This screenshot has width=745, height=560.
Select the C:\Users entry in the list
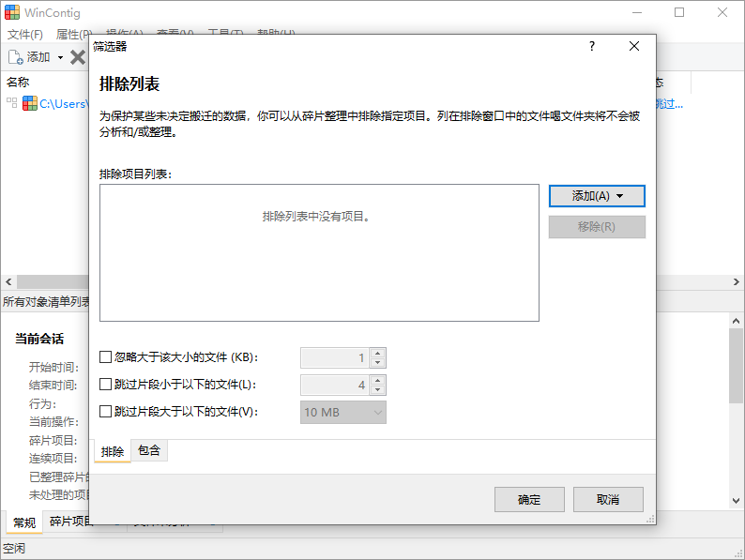(x=63, y=103)
